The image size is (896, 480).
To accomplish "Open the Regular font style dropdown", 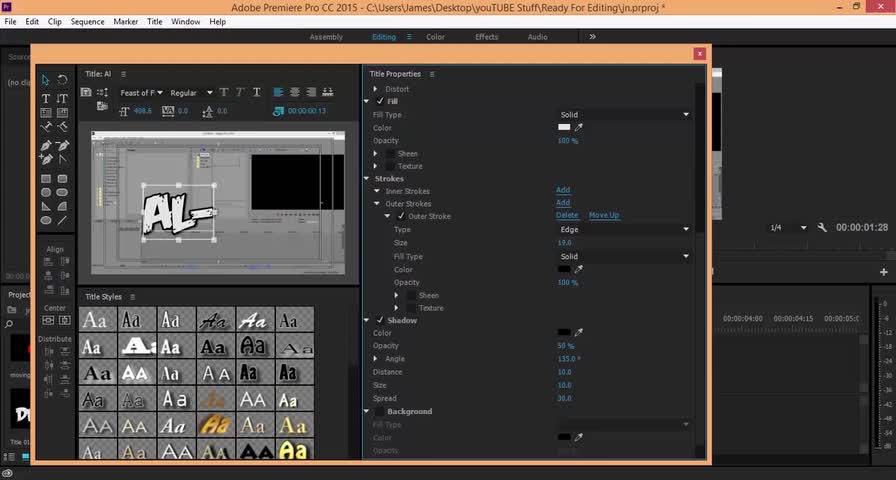I will tap(191, 93).
